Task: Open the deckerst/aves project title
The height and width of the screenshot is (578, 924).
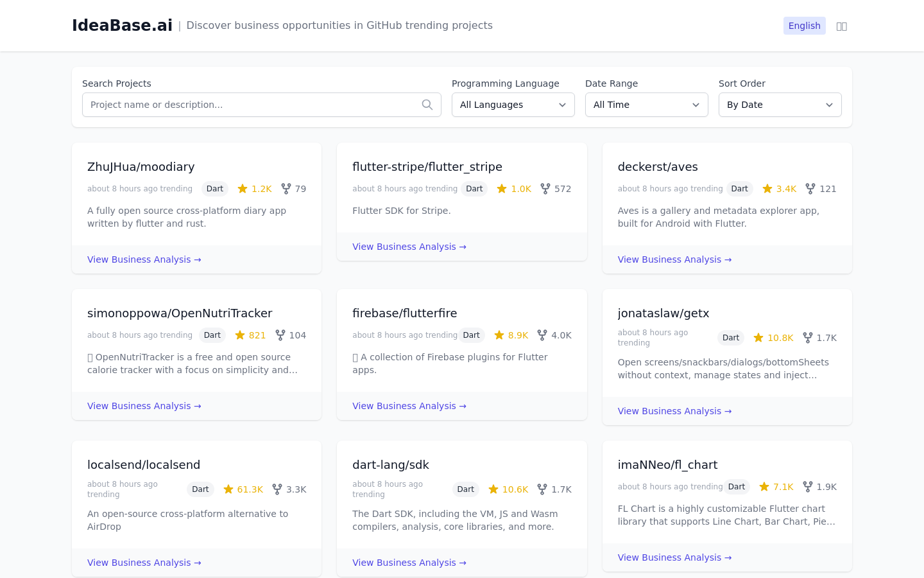Action: point(658,167)
